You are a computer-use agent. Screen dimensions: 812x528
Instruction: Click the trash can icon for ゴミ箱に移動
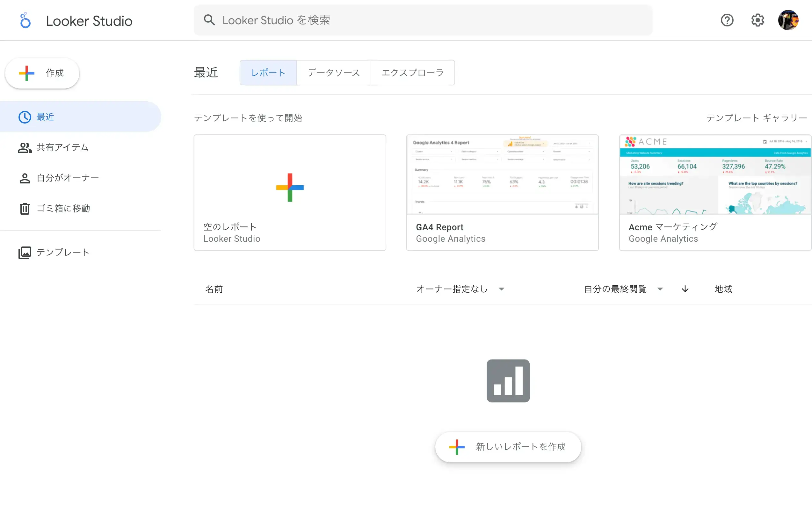pyautogui.click(x=25, y=209)
